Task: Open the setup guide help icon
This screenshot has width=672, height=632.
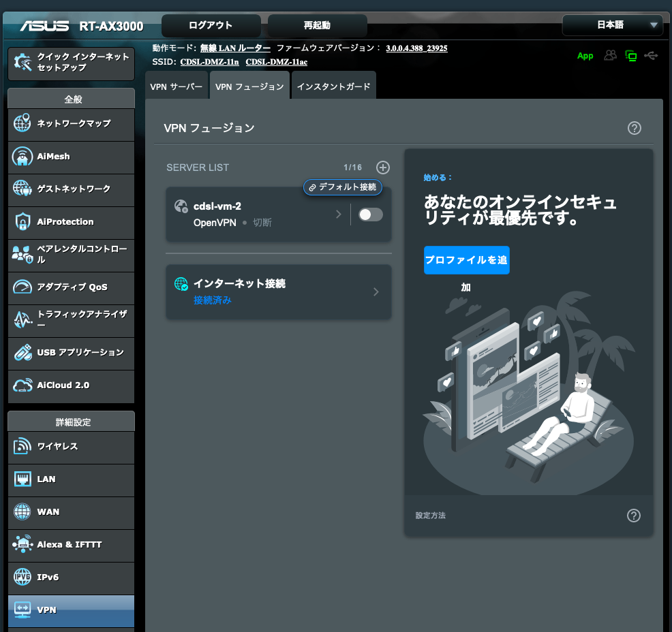Action: 633,516
